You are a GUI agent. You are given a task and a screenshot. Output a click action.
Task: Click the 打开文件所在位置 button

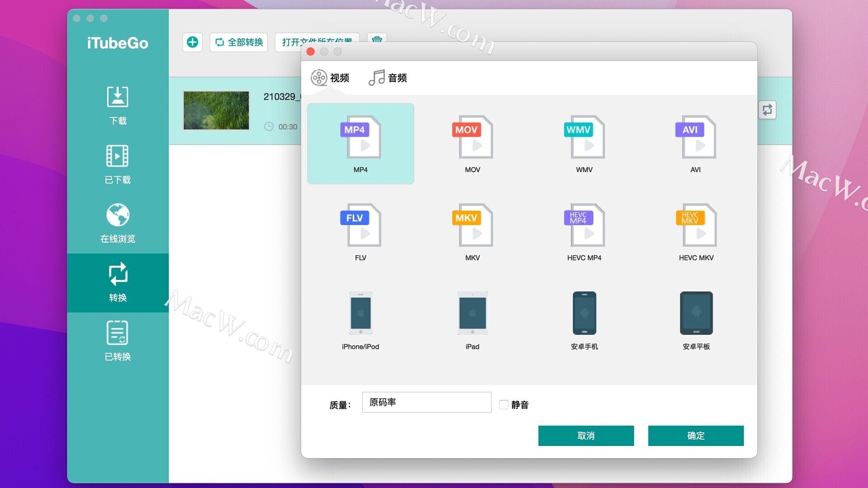[317, 42]
